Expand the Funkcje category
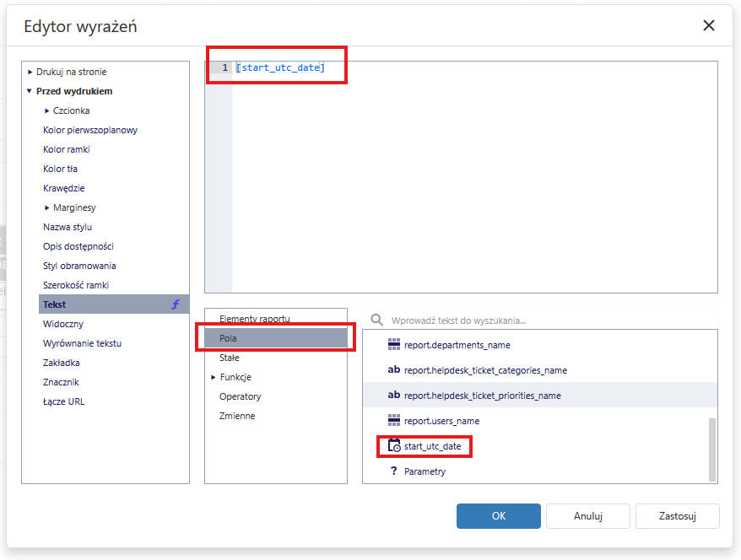The width and height of the screenshot is (741, 560). coord(213,377)
